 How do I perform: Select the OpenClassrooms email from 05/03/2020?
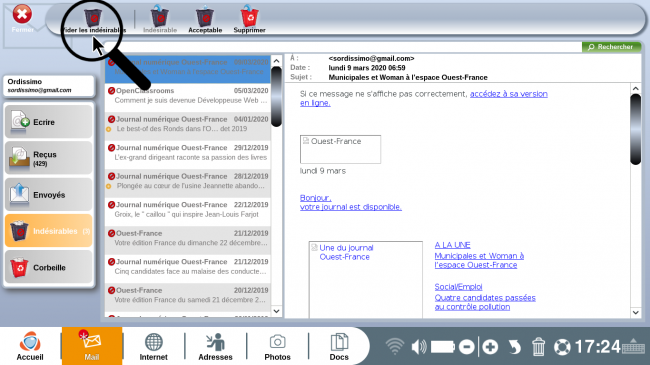coord(188,96)
